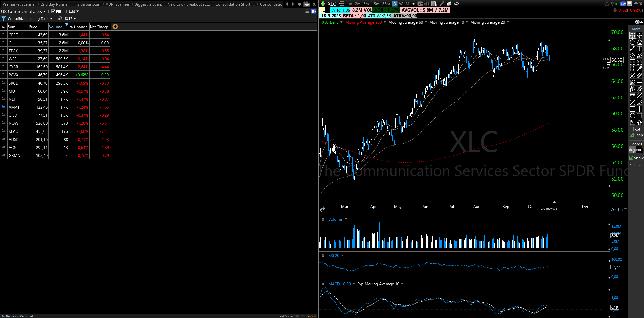Open the Arith scale dropdown
This screenshot has height=318, width=644.
619,209
